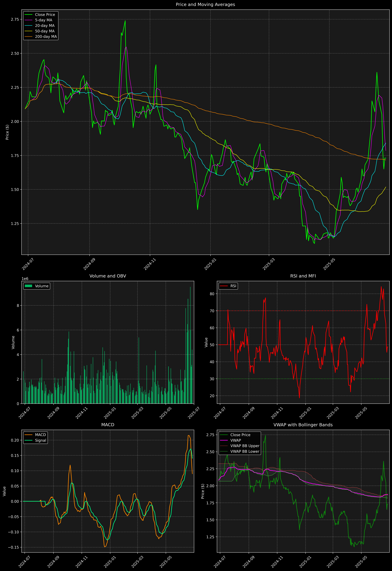This screenshot has width=392, height=571.
Task: Click "Price ($)" y-axis label of VWAP chart
Action: tap(203, 491)
